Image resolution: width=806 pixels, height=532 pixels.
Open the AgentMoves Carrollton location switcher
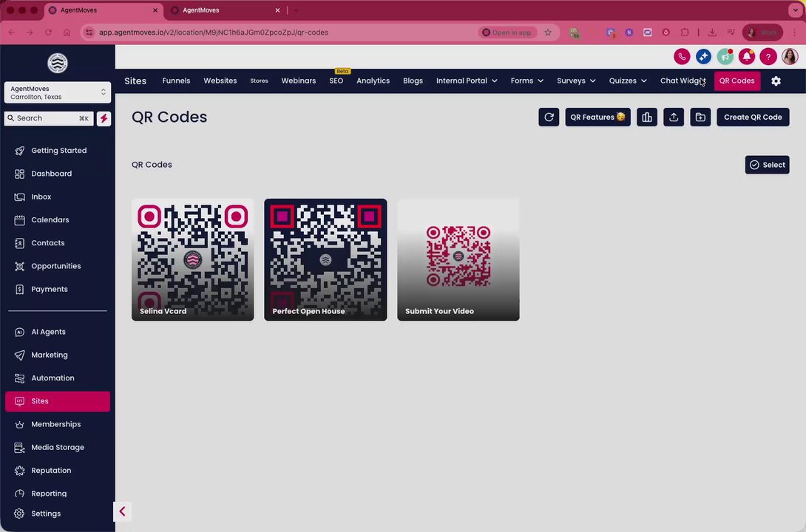point(58,92)
